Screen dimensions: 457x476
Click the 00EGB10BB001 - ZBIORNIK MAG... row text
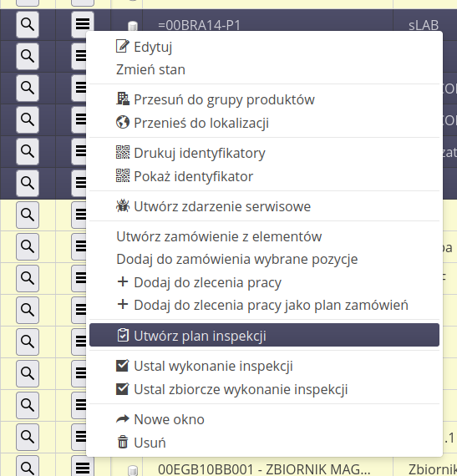tap(264, 469)
